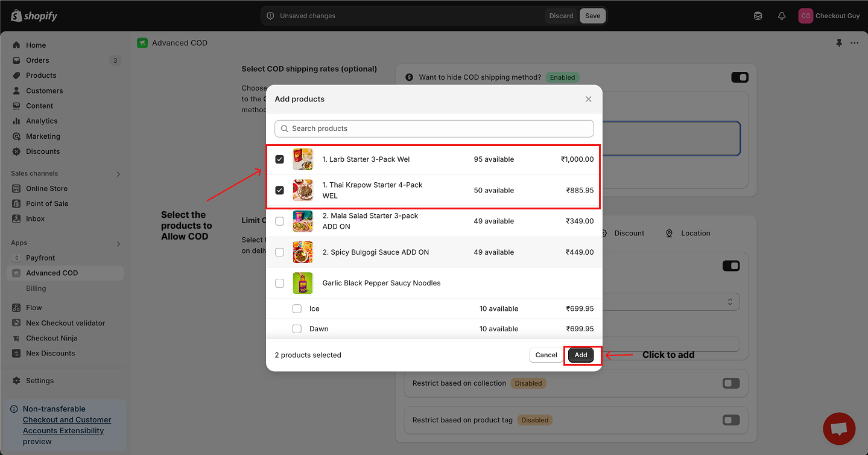The width and height of the screenshot is (868, 455).
Task: Check the Mala Salad Starter 3-pack checkbox
Action: (280, 221)
